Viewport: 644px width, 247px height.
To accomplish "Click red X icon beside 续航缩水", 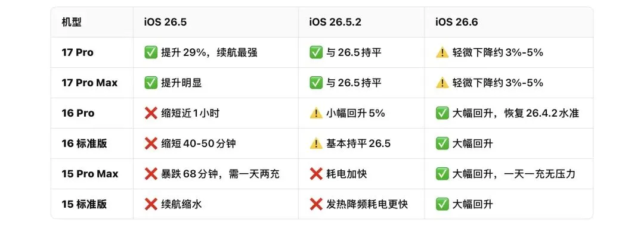I will tap(151, 204).
